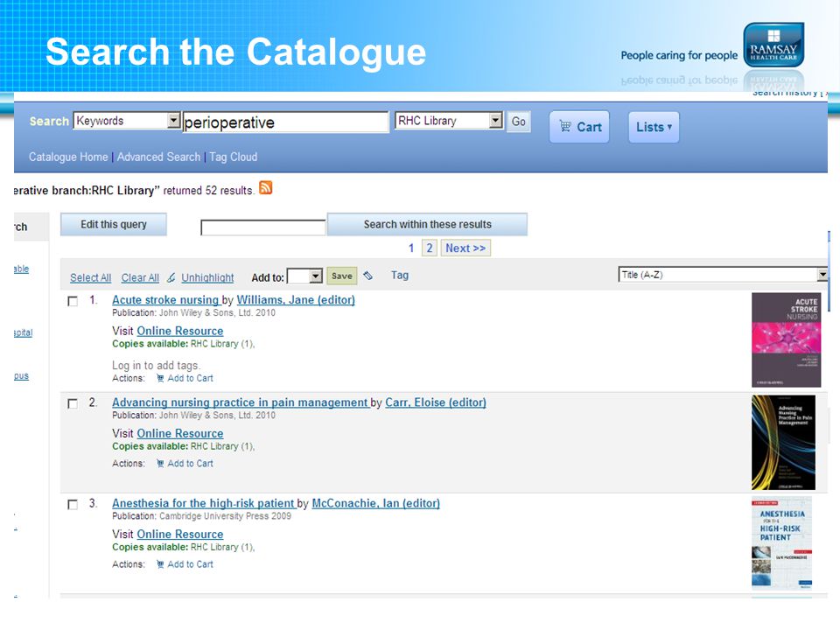Open the Add to dropdown

304,276
